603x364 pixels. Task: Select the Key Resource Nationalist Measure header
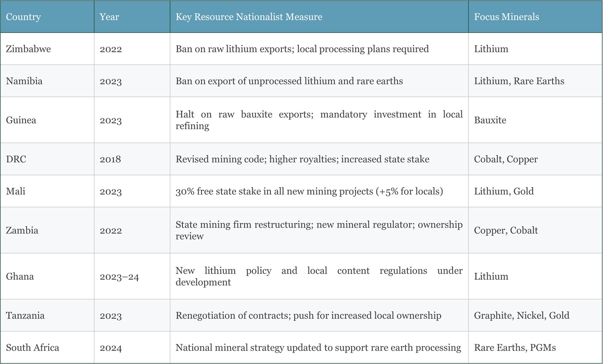click(x=249, y=17)
